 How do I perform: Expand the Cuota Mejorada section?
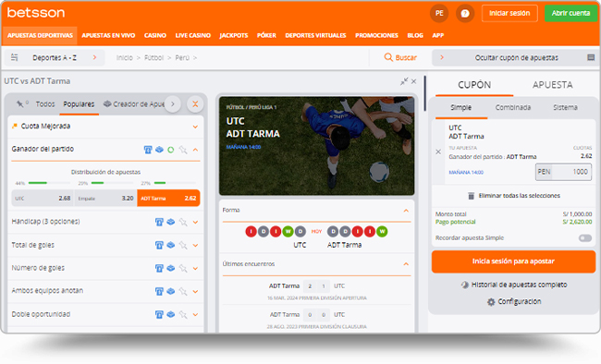[195, 127]
